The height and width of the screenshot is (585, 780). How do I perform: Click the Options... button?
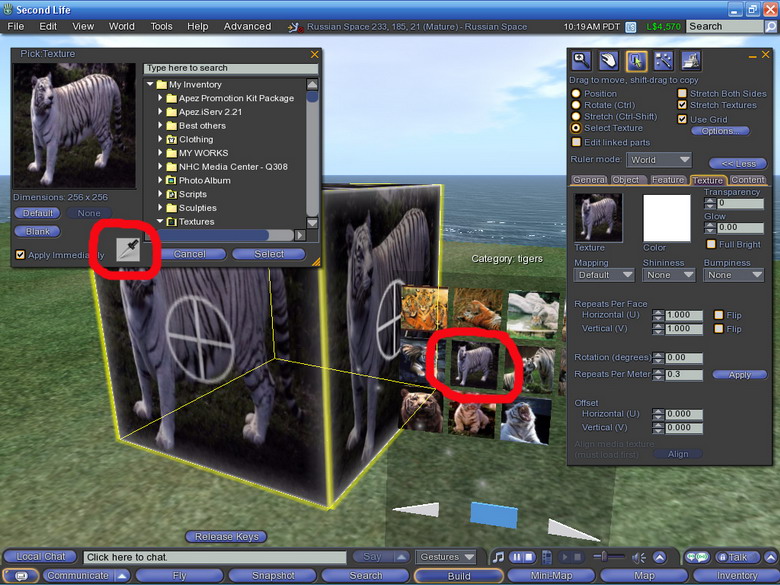720,131
